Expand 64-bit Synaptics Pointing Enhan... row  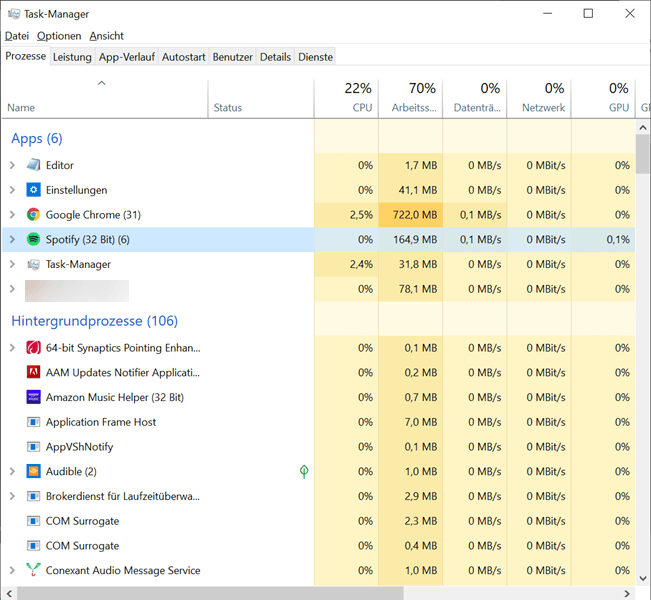point(12,348)
